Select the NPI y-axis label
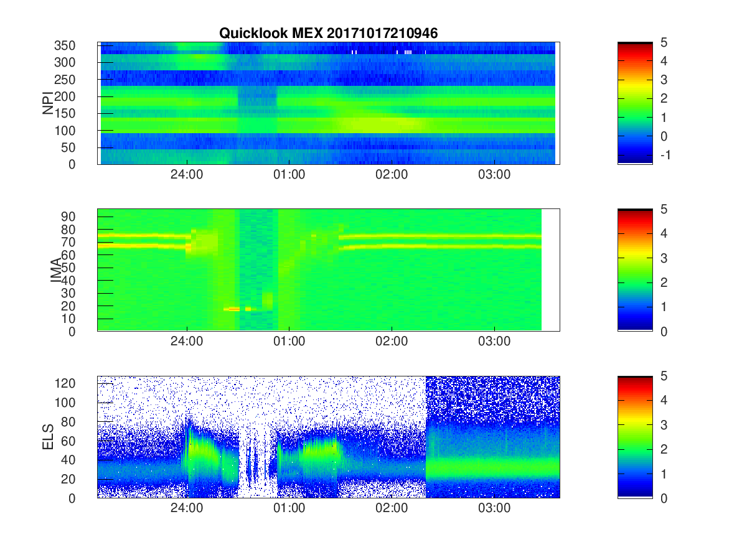The image size is (747, 560). pyautogui.click(x=48, y=103)
